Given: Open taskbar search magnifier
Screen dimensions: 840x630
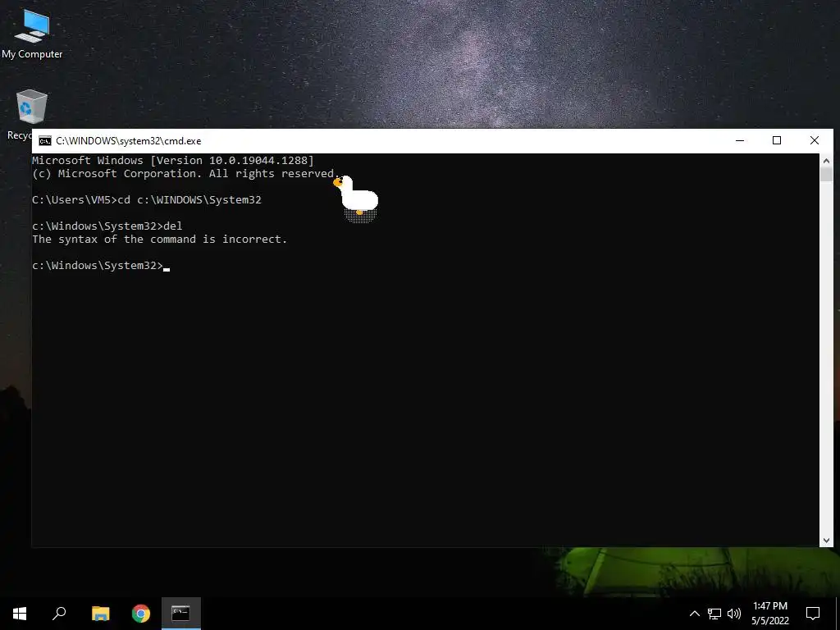Looking at the screenshot, I should [x=59, y=614].
